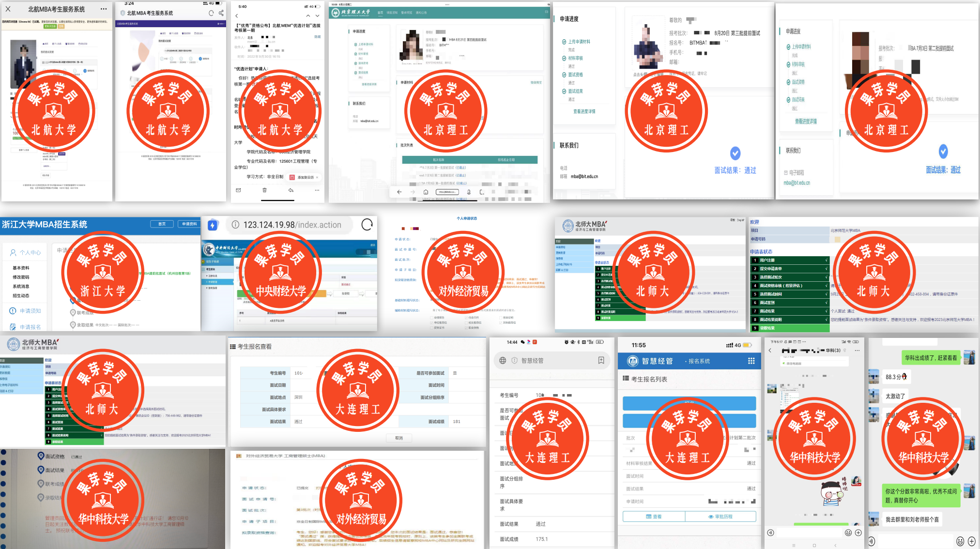Tap the plus icon in the 华科(3) chat input bar
This screenshot has height=549, width=980.
click(x=858, y=533)
